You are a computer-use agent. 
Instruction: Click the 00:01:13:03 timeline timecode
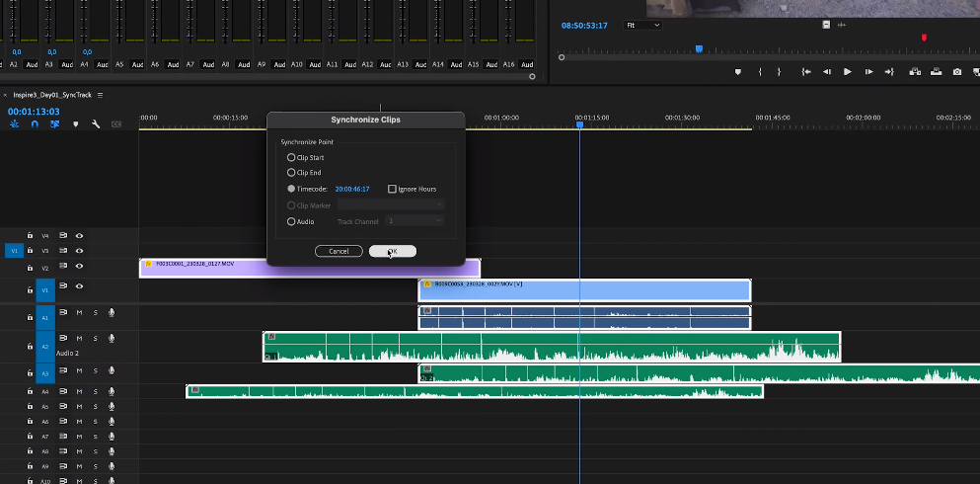pos(34,112)
